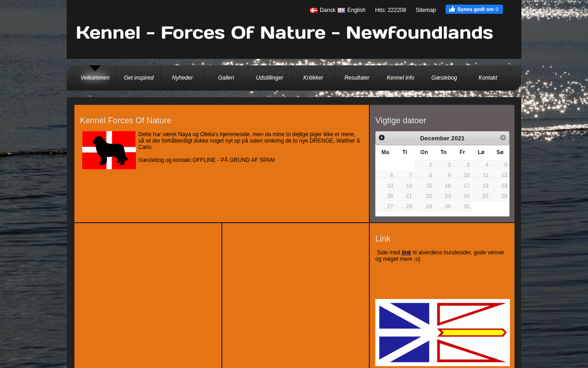Screen dimensions: 588x368
Task: Click 'Gæstebog og kontakt OFFLINE' notice text
Action: coord(207,160)
